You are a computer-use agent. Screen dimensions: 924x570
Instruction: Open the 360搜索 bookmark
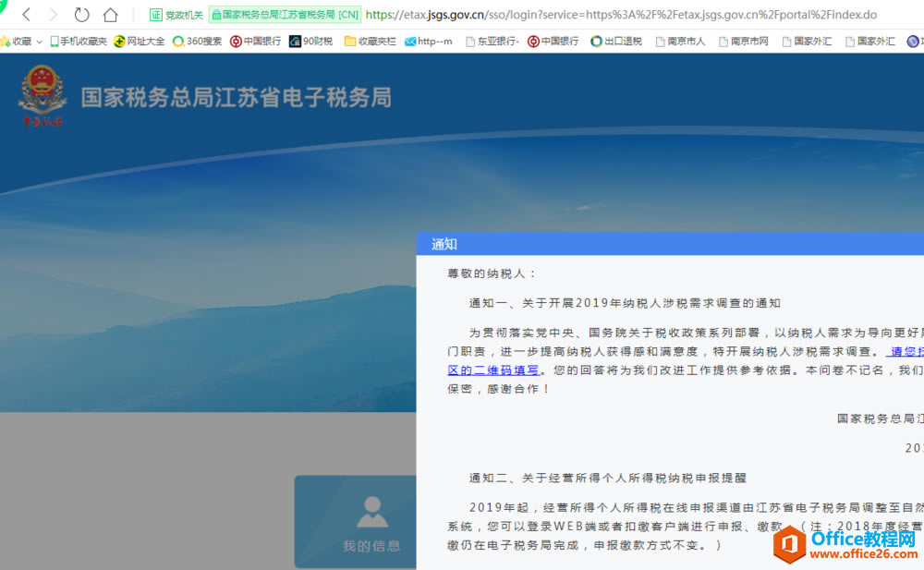[x=197, y=42]
